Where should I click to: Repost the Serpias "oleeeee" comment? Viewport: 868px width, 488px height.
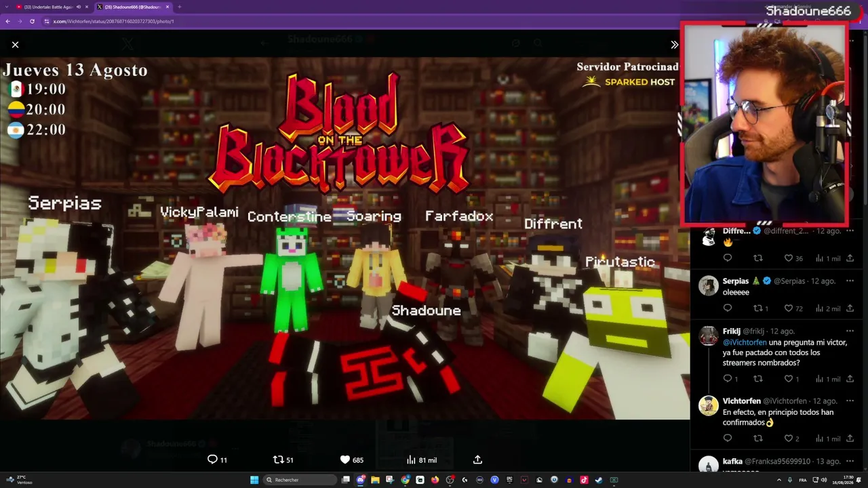[761, 308]
